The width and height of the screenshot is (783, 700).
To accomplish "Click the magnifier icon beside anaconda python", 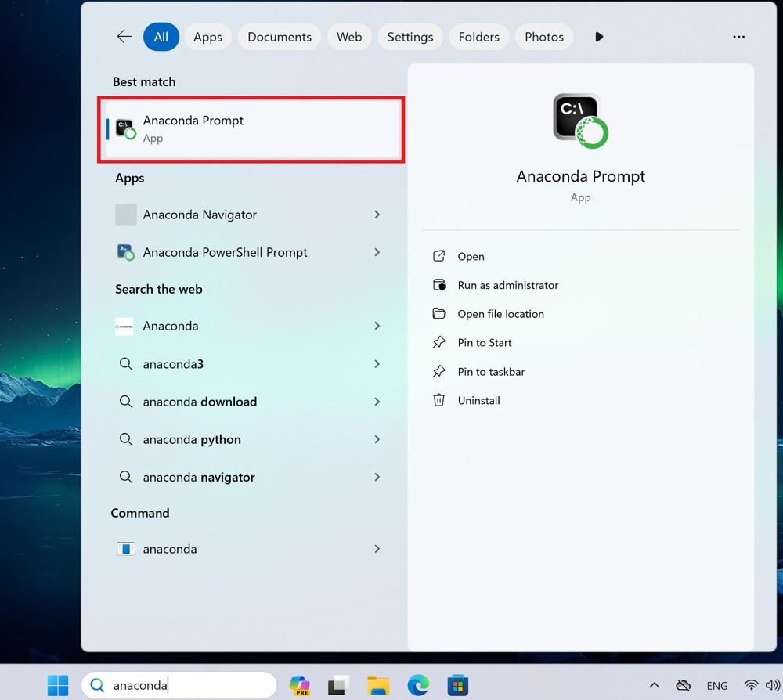I will [126, 439].
